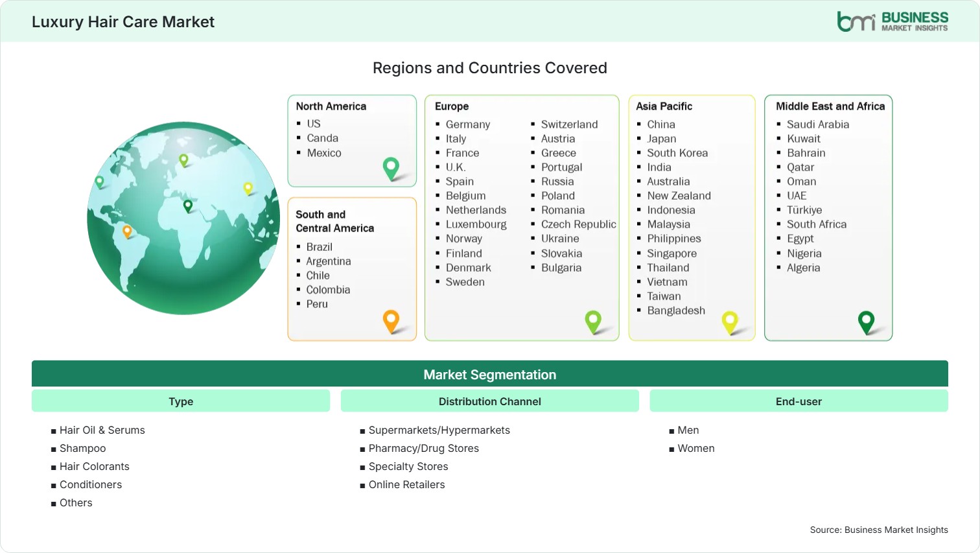Click the Market Segmentation banner
980x553 pixels.
point(490,374)
